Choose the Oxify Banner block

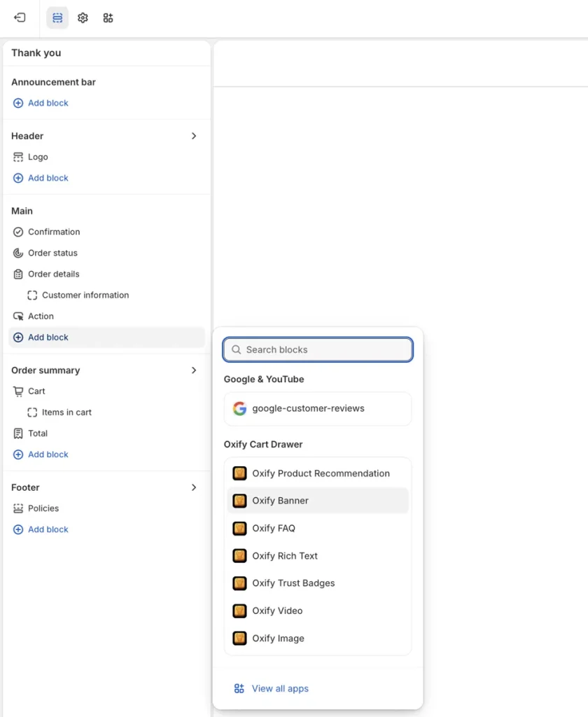318,501
